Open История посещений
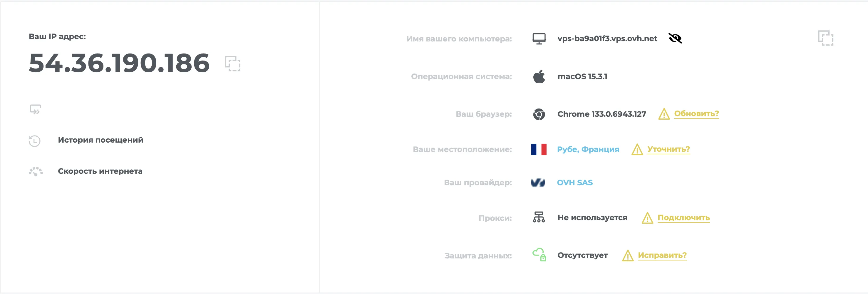The width and height of the screenshot is (868, 294). (x=100, y=140)
